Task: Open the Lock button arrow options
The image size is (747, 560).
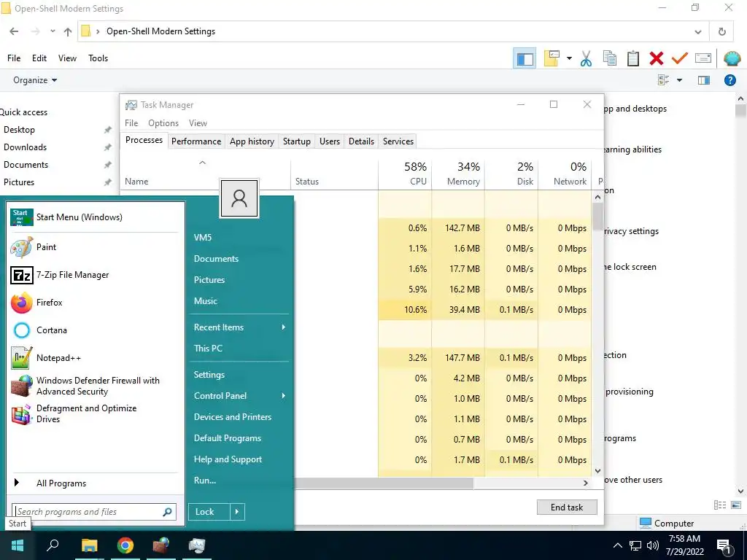Action: [x=237, y=511]
